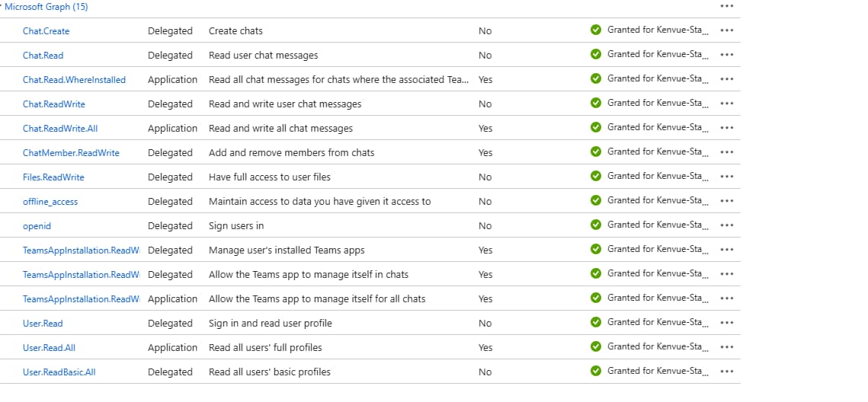Open more options for Chat.ReadWrite.All permission
Screen dimensions: 868x402
[726, 128]
